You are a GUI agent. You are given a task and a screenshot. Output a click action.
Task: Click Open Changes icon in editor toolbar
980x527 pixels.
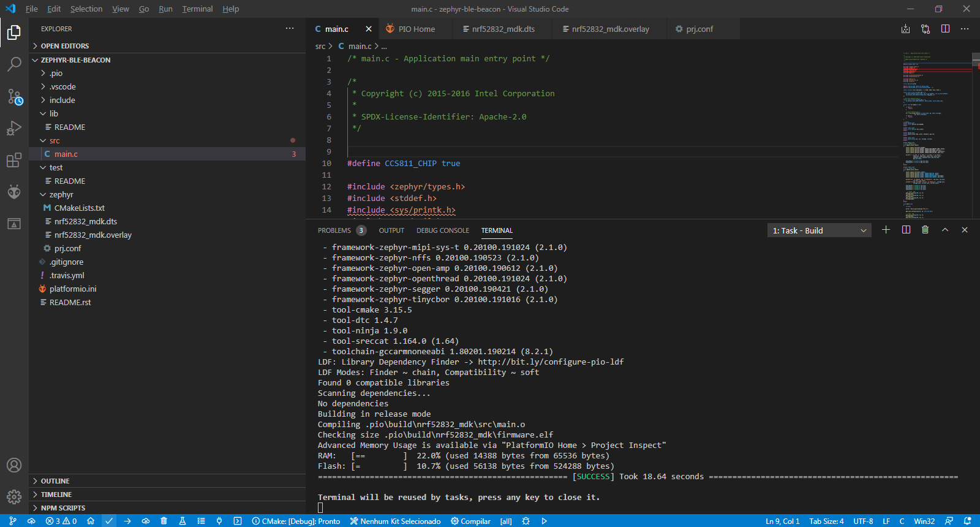coord(925,29)
